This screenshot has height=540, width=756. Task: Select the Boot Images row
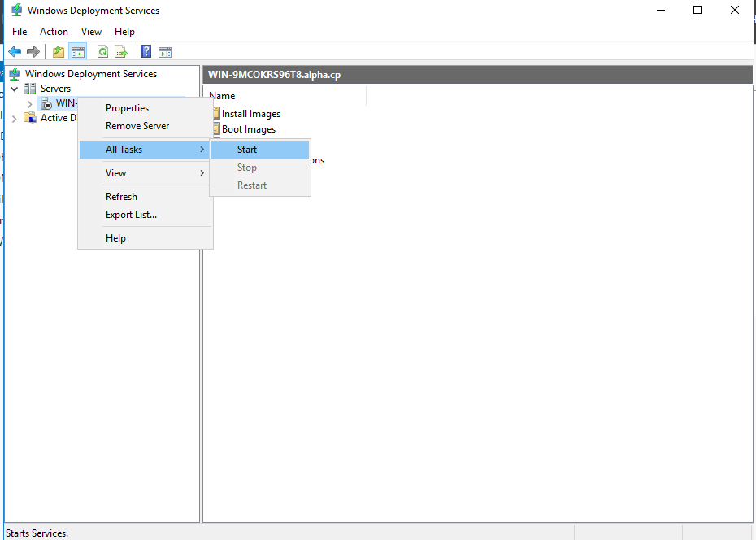[244, 129]
